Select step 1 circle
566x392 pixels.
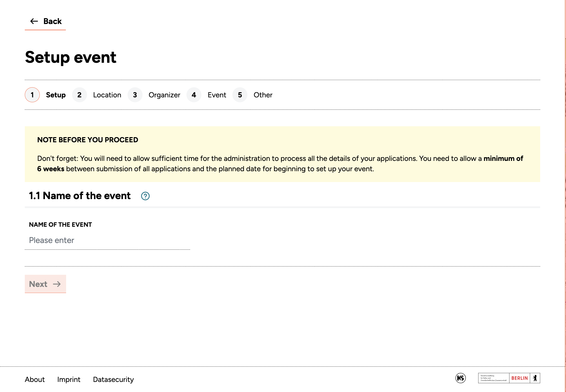(x=32, y=95)
